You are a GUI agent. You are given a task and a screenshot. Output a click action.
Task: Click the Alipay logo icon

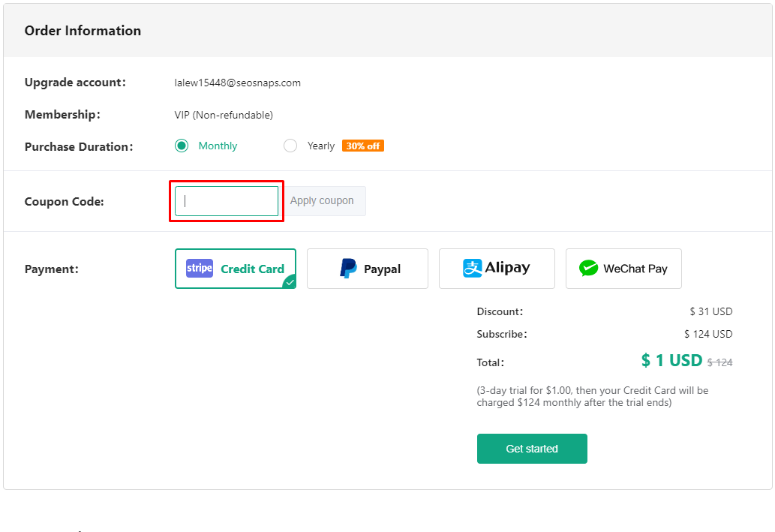(x=472, y=269)
